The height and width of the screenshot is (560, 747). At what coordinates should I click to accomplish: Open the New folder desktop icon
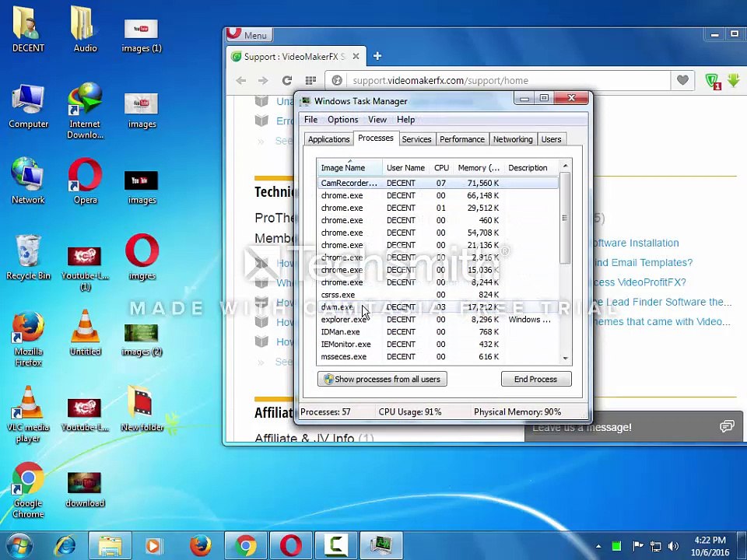coord(142,408)
